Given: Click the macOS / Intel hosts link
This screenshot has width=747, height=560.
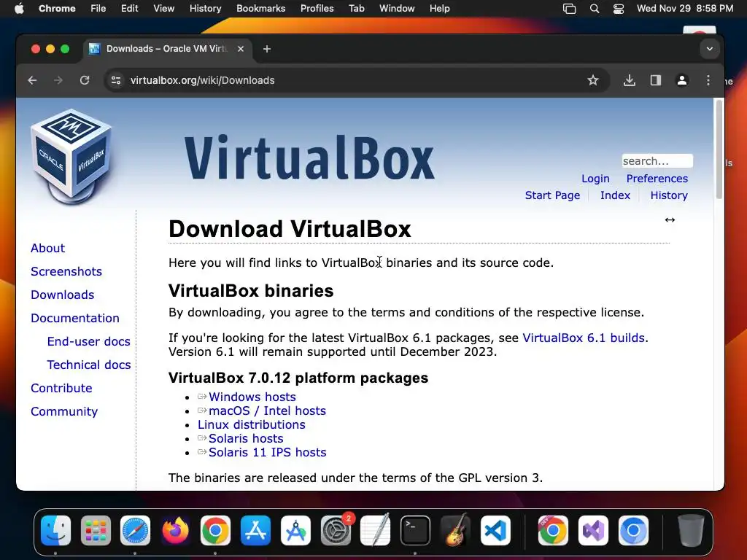Looking at the screenshot, I should pyautogui.click(x=267, y=411).
